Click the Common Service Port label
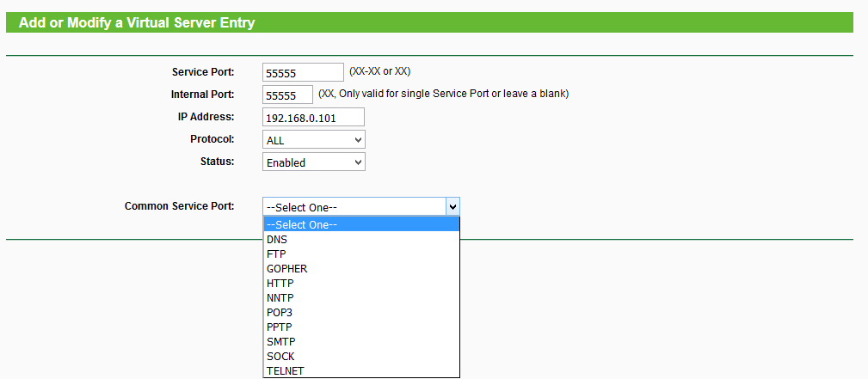 pyautogui.click(x=179, y=206)
